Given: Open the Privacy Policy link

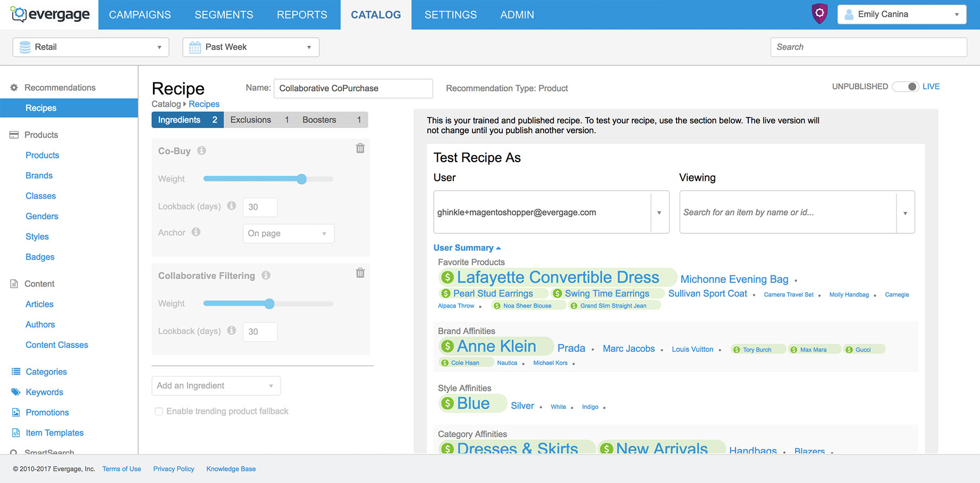Looking at the screenshot, I should (174, 469).
